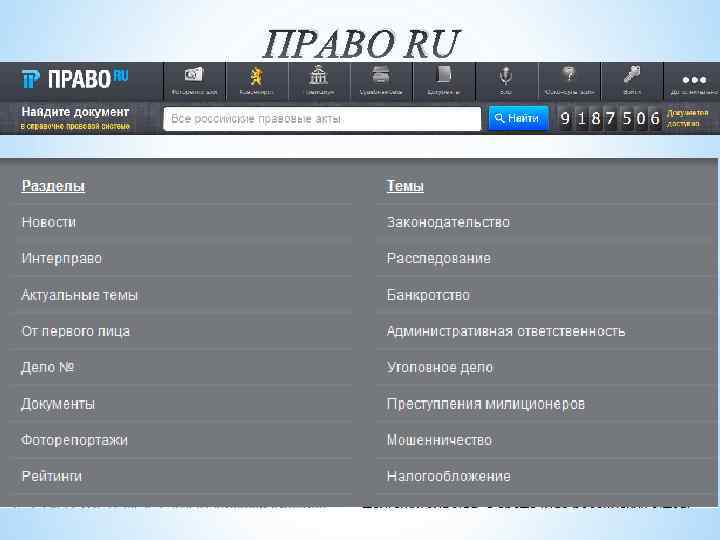Open the Документы section
Viewport: 720px width, 540px height.
(58, 404)
